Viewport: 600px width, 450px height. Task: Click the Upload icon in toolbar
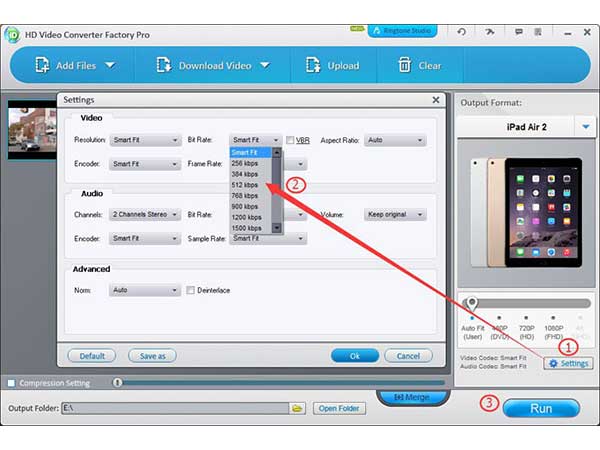(x=311, y=66)
